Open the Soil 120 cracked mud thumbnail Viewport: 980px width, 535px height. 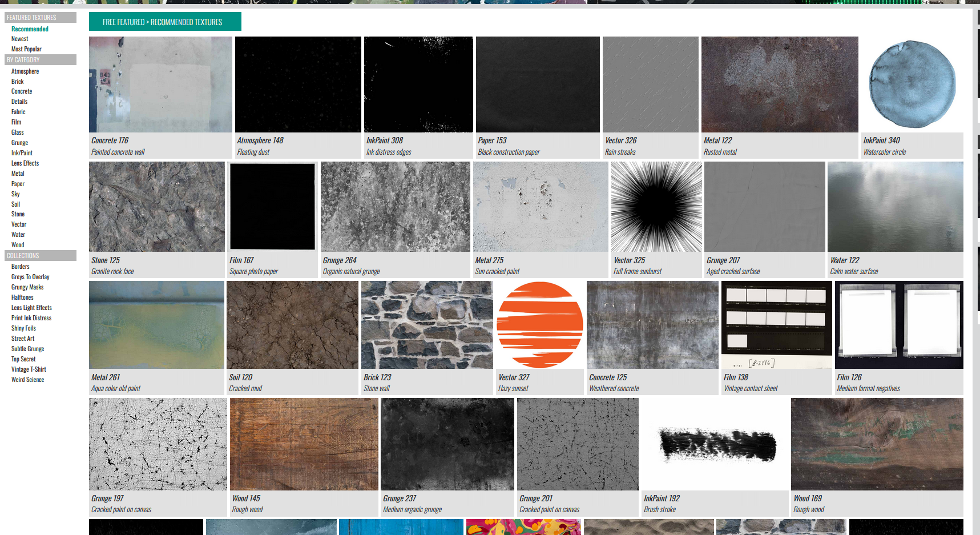293,325
